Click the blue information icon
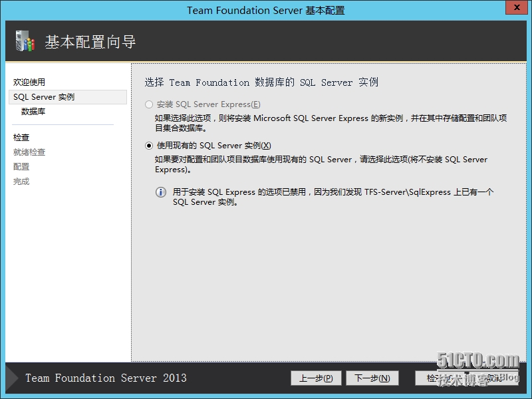 click(x=161, y=192)
